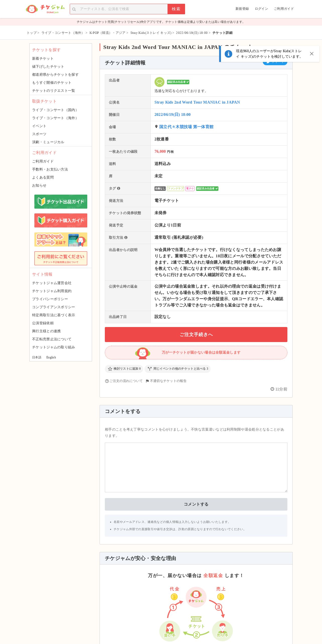Open the チケット出品ガイド banner
Image resolution: width=322 pixels, height=644 pixels.
point(61,202)
